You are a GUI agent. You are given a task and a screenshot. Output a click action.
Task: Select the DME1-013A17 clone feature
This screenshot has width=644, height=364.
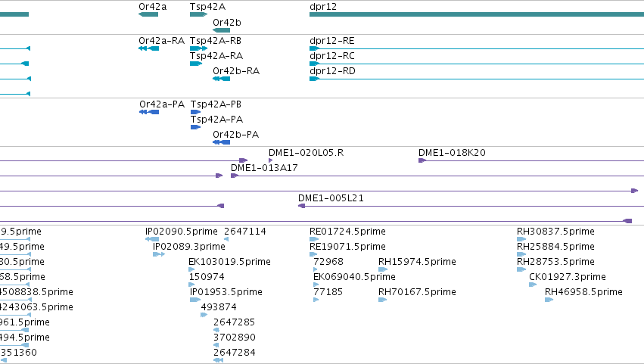437,176
